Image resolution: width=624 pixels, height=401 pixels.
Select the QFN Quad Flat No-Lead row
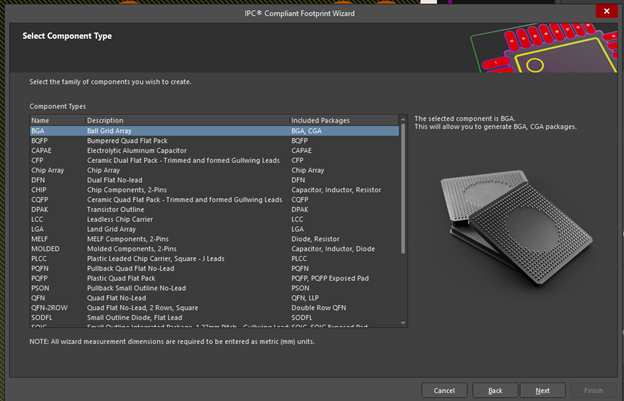tap(214, 298)
